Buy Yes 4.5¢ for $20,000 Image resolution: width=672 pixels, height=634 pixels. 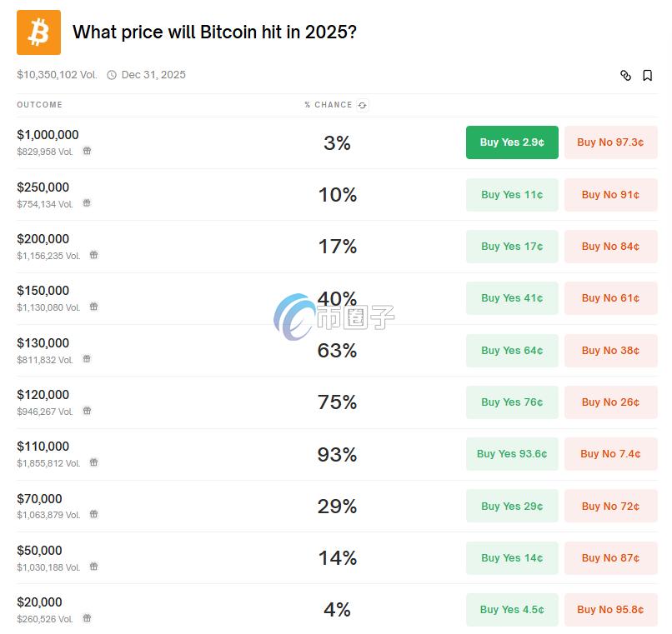click(x=512, y=610)
